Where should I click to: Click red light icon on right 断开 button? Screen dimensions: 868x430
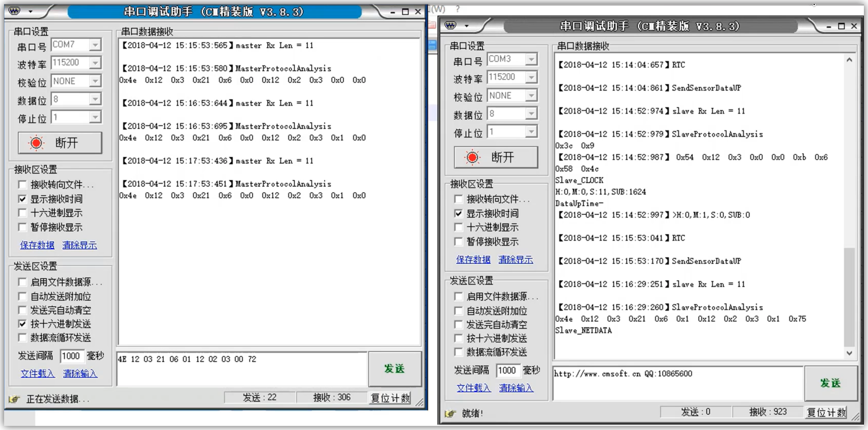[472, 157]
